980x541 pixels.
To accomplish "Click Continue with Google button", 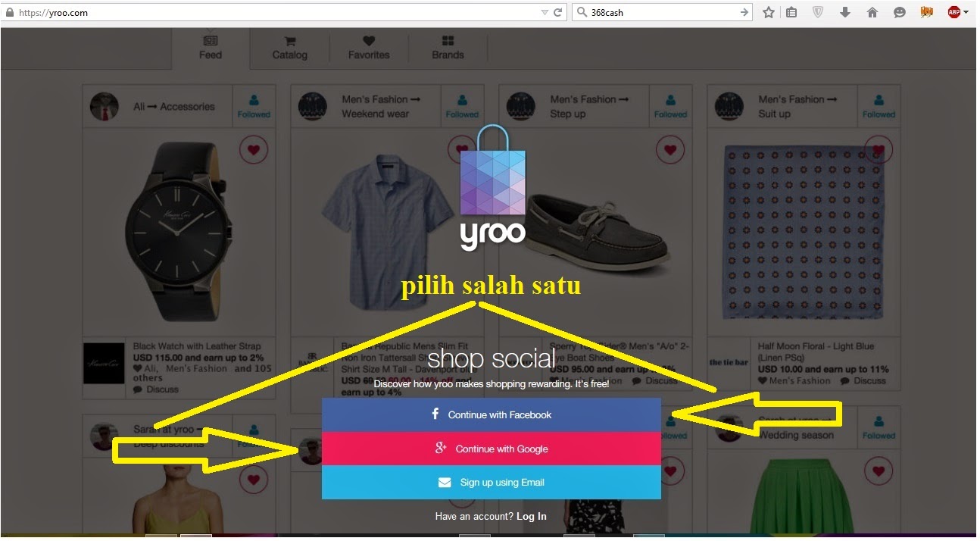I will pos(492,449).
